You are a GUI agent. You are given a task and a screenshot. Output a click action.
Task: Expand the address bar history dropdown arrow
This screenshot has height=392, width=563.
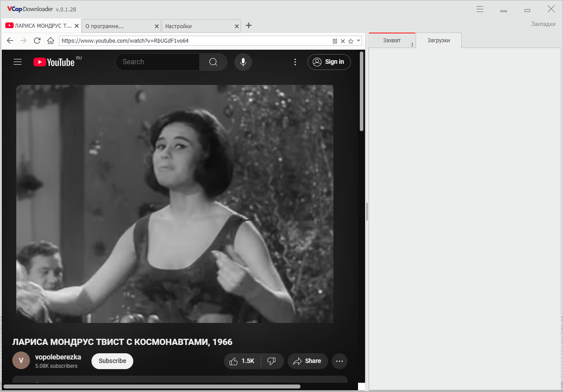[x=358, y=41]
